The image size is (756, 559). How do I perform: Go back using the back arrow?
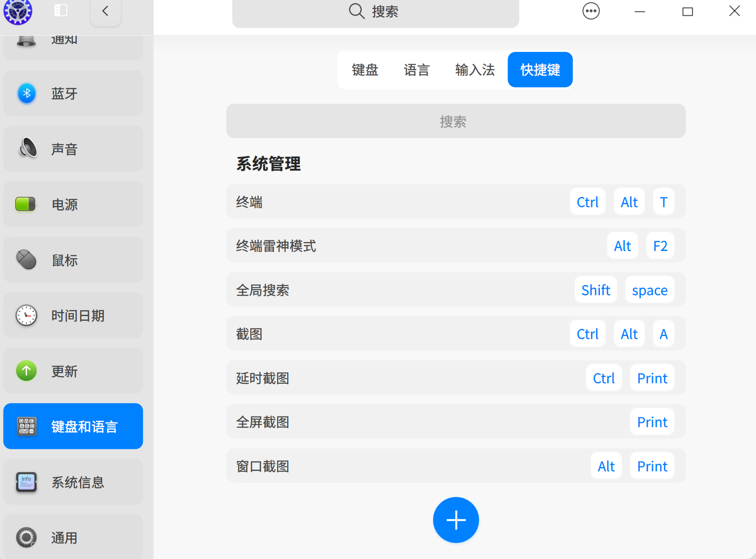pyautogui.click(x=106, y=11)
